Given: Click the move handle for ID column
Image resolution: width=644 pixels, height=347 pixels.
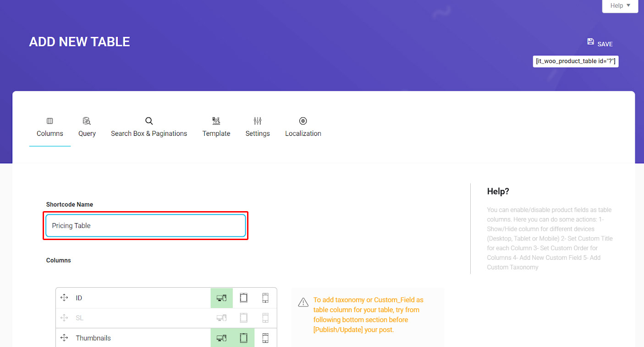Looking at the screenshot, I should tap(64, 298).
